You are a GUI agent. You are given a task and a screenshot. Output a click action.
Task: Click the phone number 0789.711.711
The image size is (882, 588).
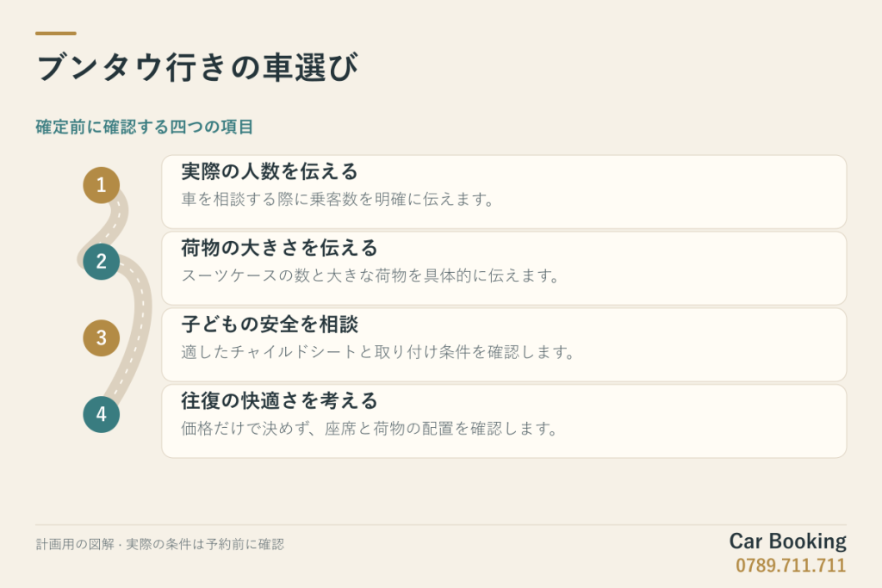pos(791,565)
